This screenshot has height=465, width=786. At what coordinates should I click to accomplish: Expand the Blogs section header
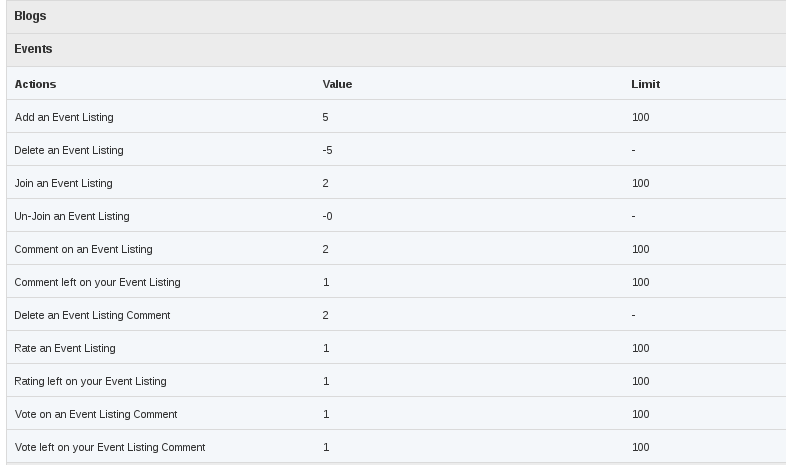coord(30,16)
